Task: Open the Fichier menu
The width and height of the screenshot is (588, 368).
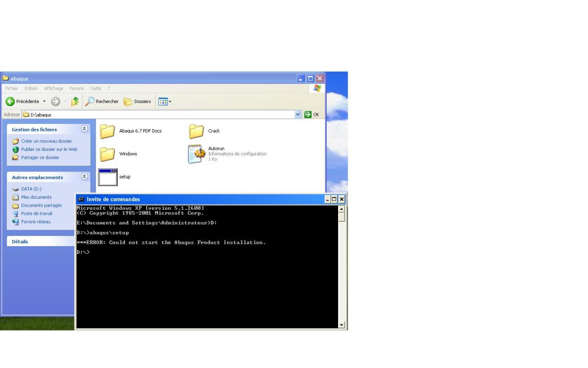Action: [x=11, y=88]
